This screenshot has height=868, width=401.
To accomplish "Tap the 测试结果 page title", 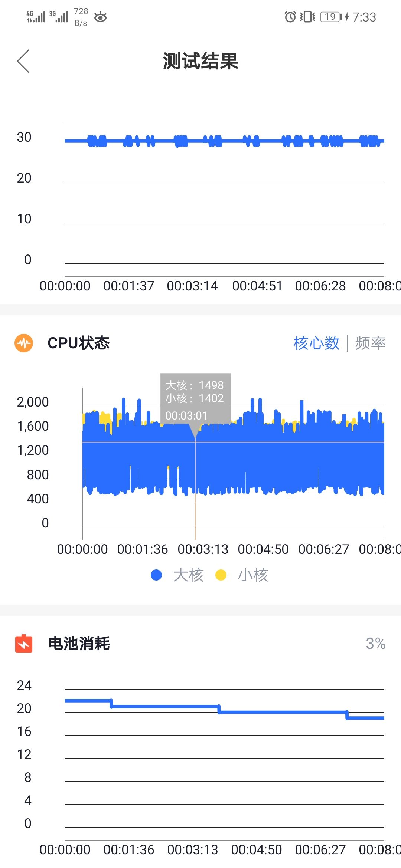I will (200, 61).
